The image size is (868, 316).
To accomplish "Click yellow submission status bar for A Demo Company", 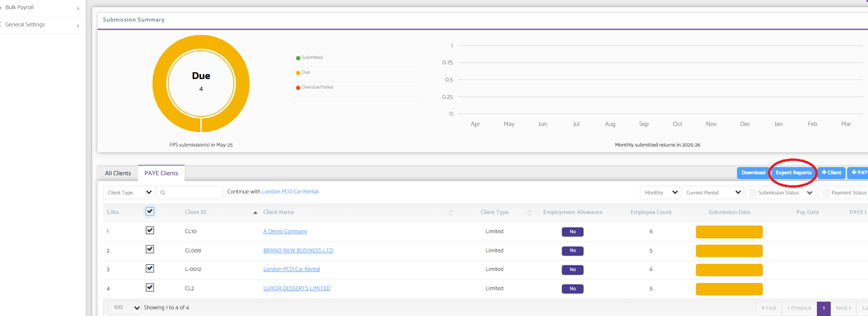I will click(x=729, y=232).
